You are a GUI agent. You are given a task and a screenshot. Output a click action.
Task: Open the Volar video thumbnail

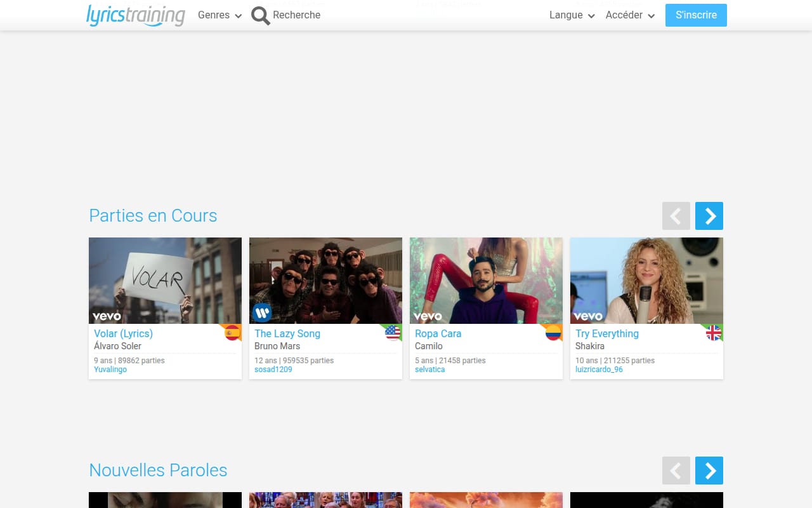pyautogui.click(x=165, y=281)
